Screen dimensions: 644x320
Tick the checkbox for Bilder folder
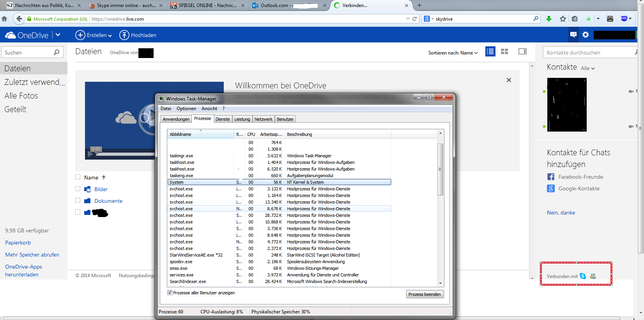[78, 189]
